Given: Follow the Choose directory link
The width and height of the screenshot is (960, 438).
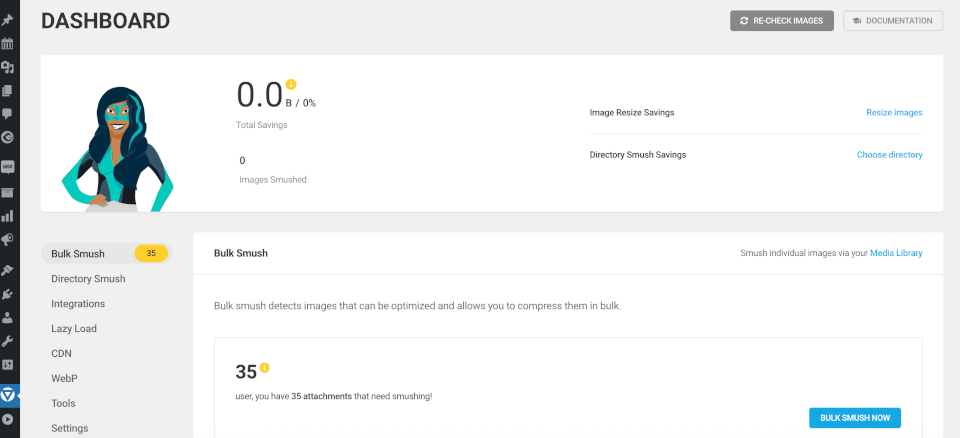Looking at the screenshot, I should [890, 155].
